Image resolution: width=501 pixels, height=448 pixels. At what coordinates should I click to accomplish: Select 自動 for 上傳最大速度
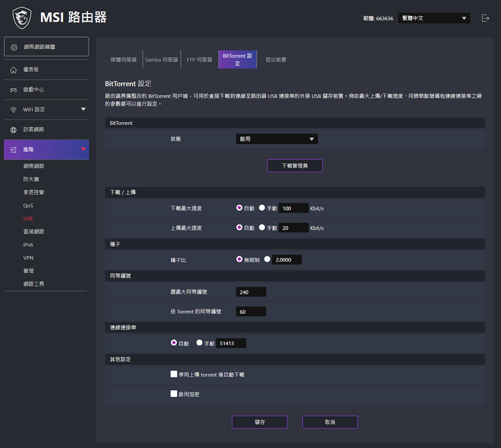[x=239, y=228]
